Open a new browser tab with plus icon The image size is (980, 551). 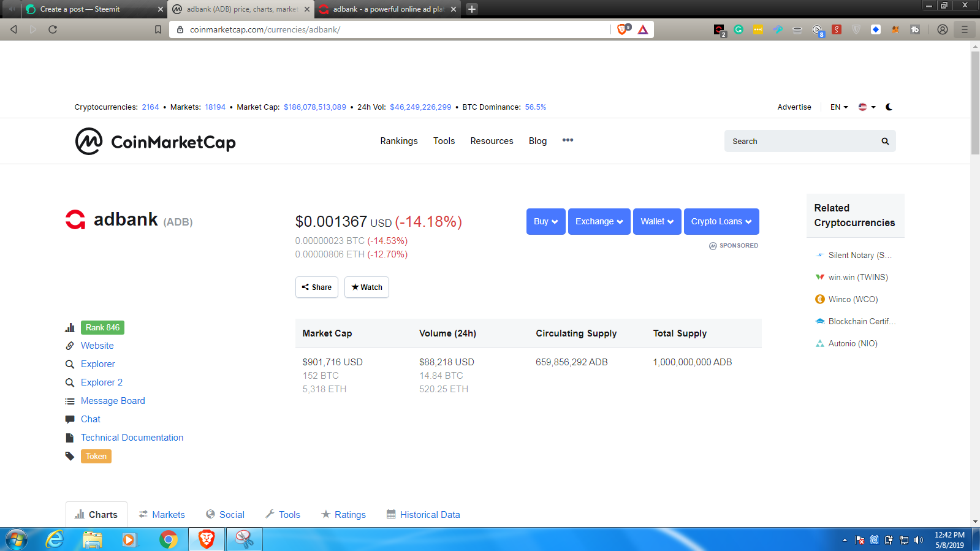pos(472,9)
